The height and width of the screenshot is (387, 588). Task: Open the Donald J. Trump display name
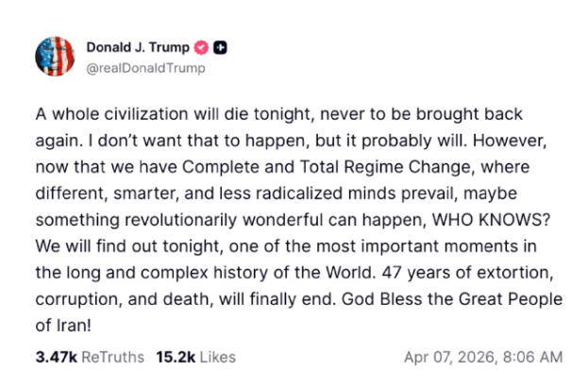pyautogui.click(x=138, y=47)
